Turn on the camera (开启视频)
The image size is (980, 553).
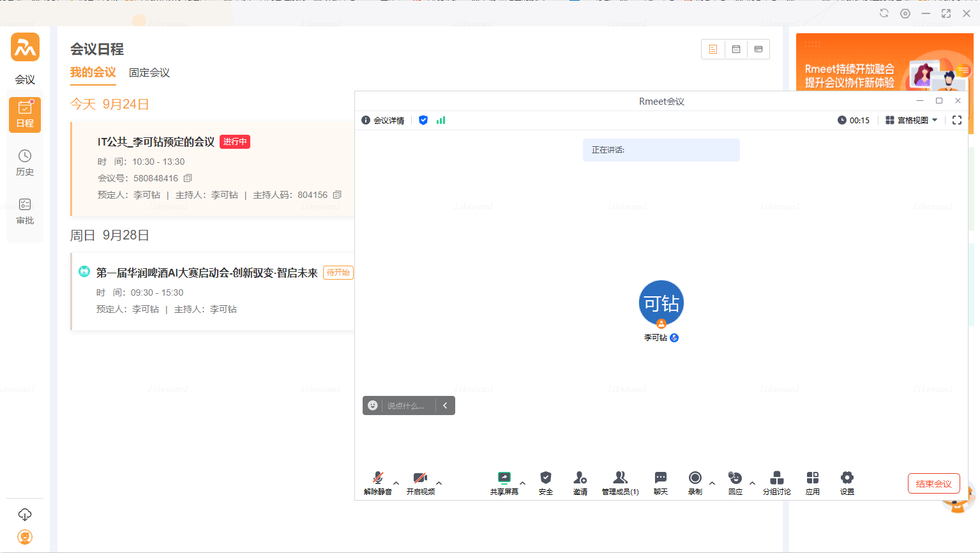point(420,482)
